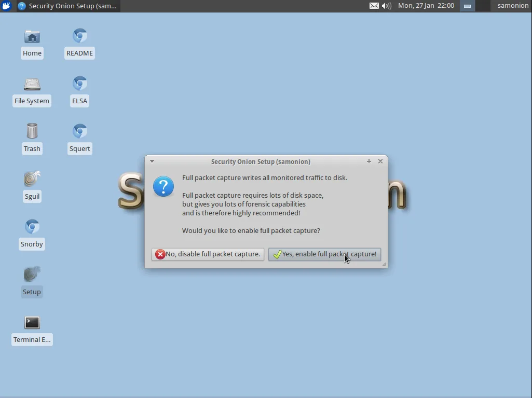Click the "Security Onion Setup (samonion)" title bar

(x=261, y=161)
